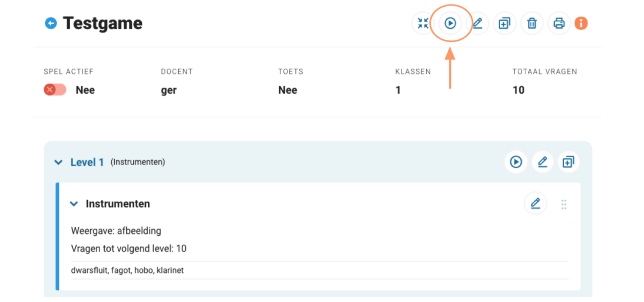
Task: Duplicate Testgame with header copy icon
Action: 505,23
